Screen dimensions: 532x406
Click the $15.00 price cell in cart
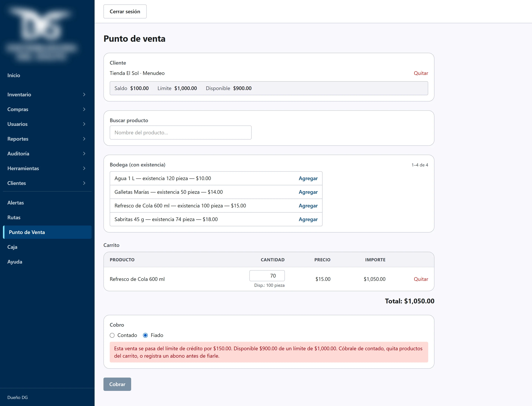pyautogui.click(x=323, y=279)
